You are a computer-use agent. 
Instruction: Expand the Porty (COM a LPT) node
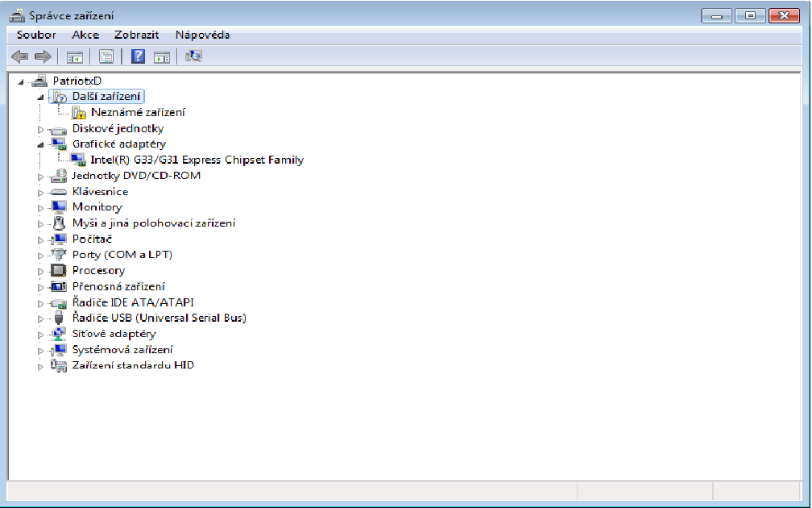(x=40, y=256)
